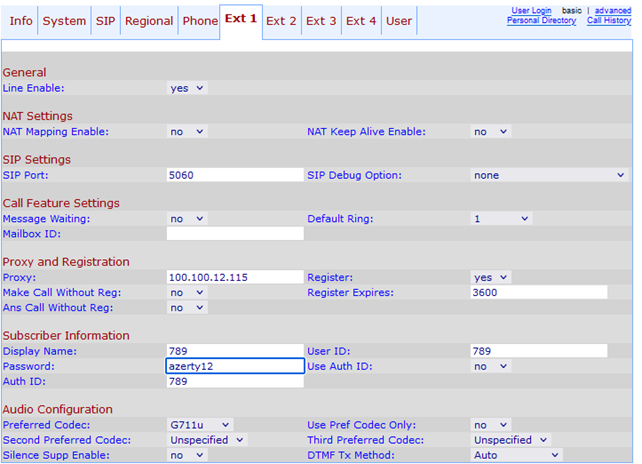This screenshot has height=464, width=642.
Task: Open the Register dropdown
Action: [x=490, y=277]
